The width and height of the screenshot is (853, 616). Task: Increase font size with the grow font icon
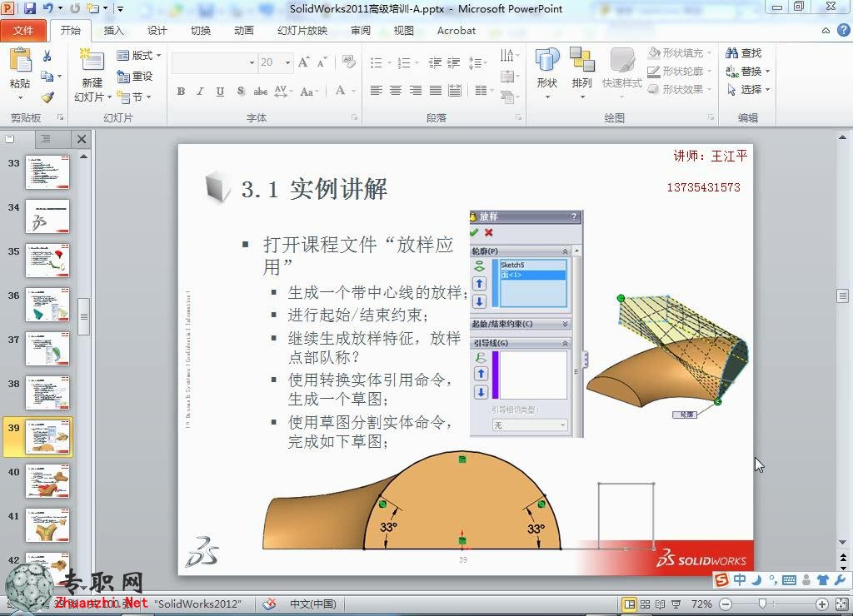[x=303, y=62]
